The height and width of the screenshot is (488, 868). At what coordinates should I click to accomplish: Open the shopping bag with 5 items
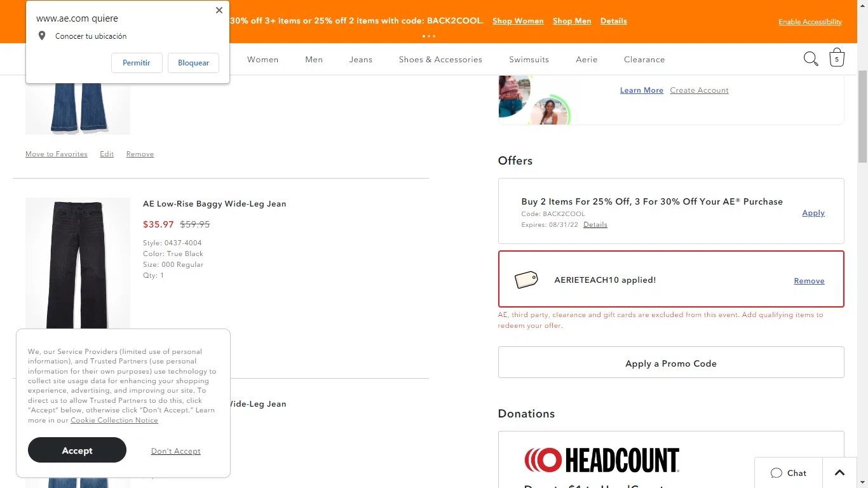pos(837,58)
